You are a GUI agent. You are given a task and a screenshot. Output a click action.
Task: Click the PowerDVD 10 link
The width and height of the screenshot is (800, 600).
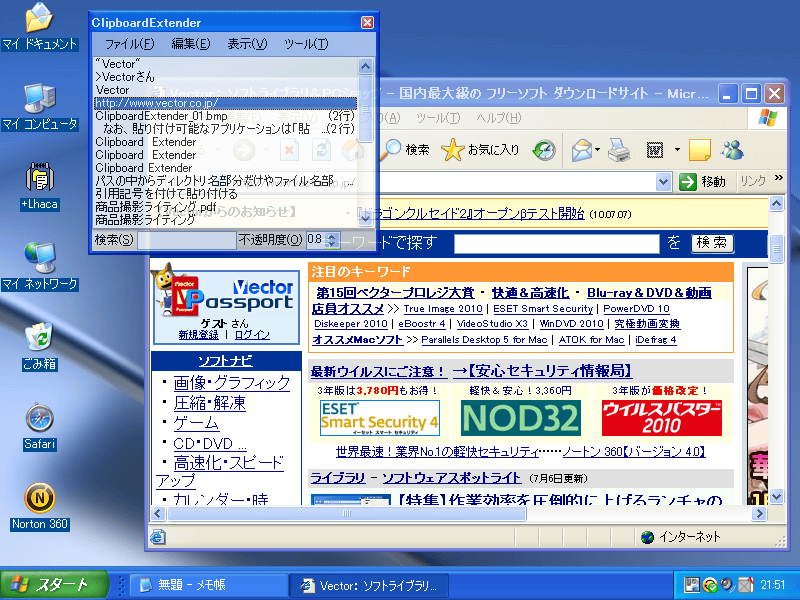[x=636, y=309]
